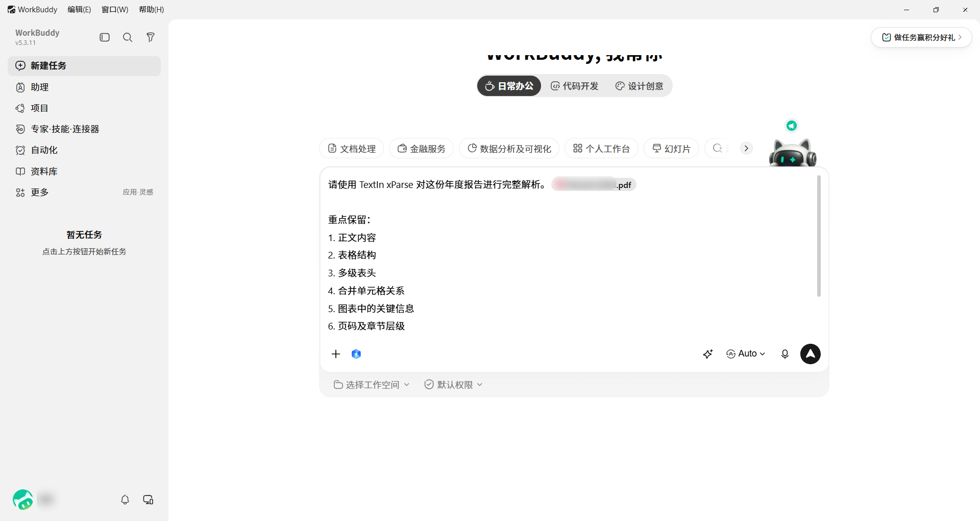Click the WorkBuddy app menu in title bar
980x521 pixels.
click(x=32, y=10)
